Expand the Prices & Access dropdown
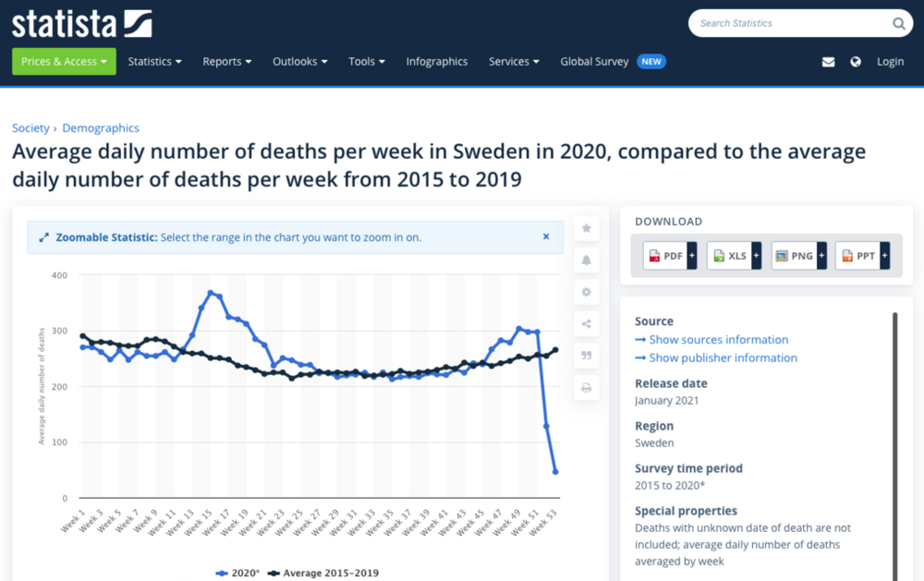The width and height of the screenshot is (924, 581). (x=64, y=62)
